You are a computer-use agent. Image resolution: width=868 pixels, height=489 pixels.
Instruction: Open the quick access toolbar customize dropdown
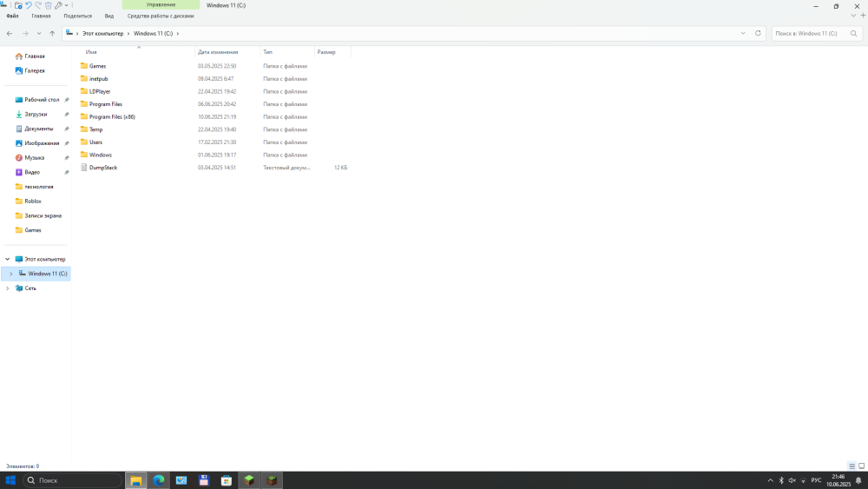(67, 5)
